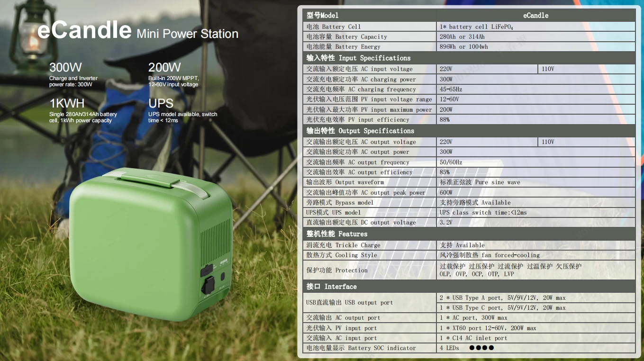Click the "1 * XT60 port 12-60V, 200W max" value
644x361 pixels.
click(x=488, y=328)
